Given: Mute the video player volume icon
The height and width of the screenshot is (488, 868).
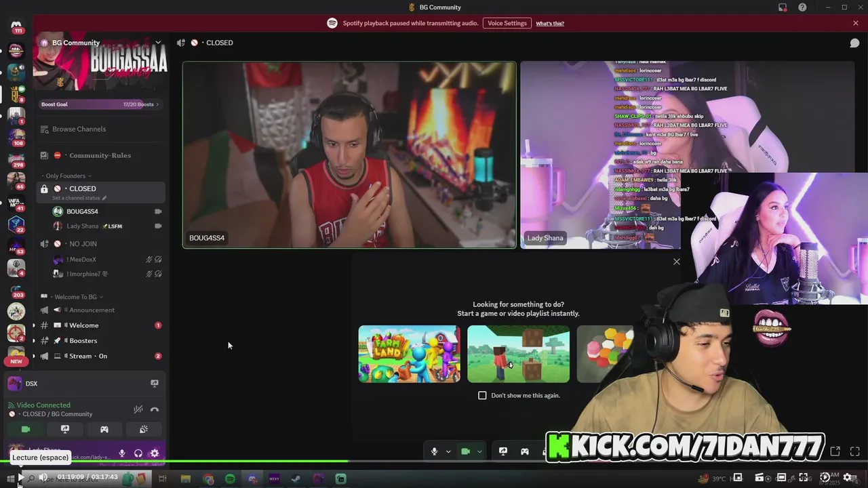Looking at the screenshot, I should pyautogui.click(x=43, y=477).
